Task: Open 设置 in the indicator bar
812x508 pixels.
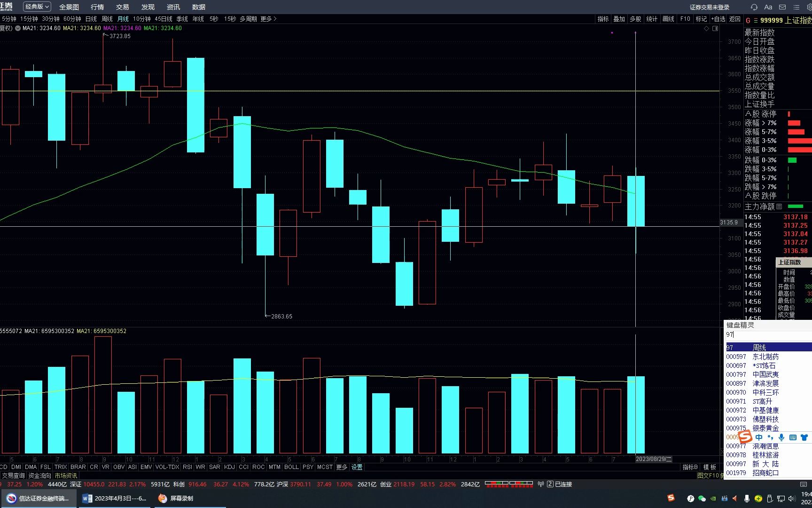Action: coord(357,467)
